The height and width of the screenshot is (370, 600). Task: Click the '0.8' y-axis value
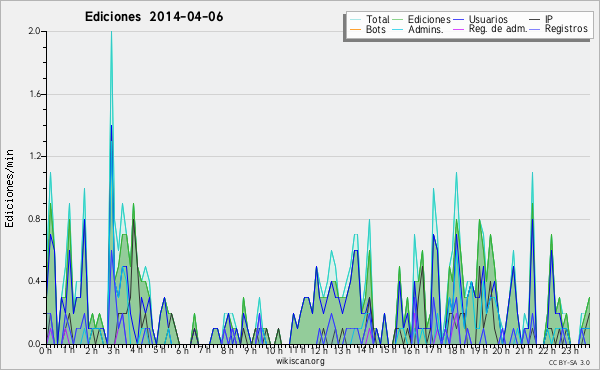pyautogui.click(x=34, y=219)
